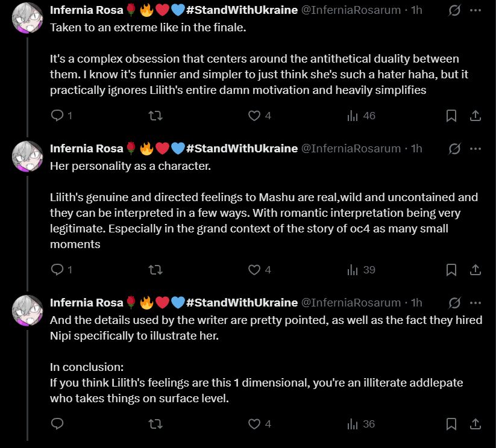Bookmark the "Taken to an extreme" tweet
This screenshot has width=496, height=448.
click(x=451, y=116)
